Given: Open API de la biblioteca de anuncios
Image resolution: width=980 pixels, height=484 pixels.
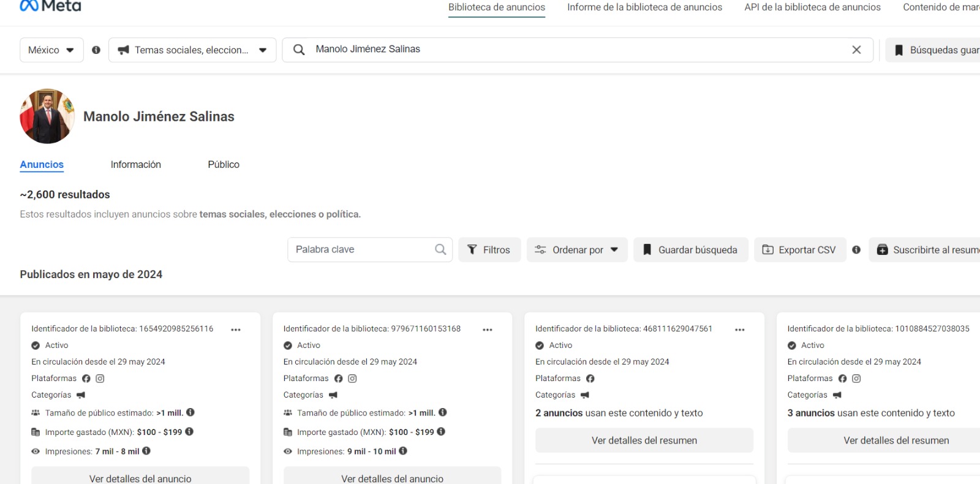Looking at the screenshot, I should click(x=812, y=7).
